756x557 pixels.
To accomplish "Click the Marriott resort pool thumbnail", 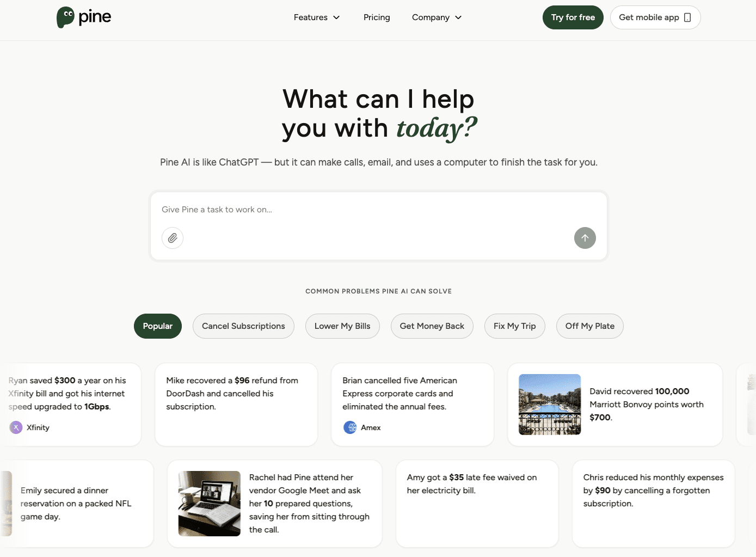I will (550, 405).
